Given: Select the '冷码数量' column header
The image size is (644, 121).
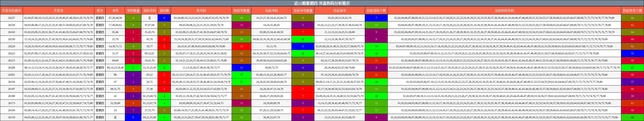Looking at the screenshot, I should [133, 11].
